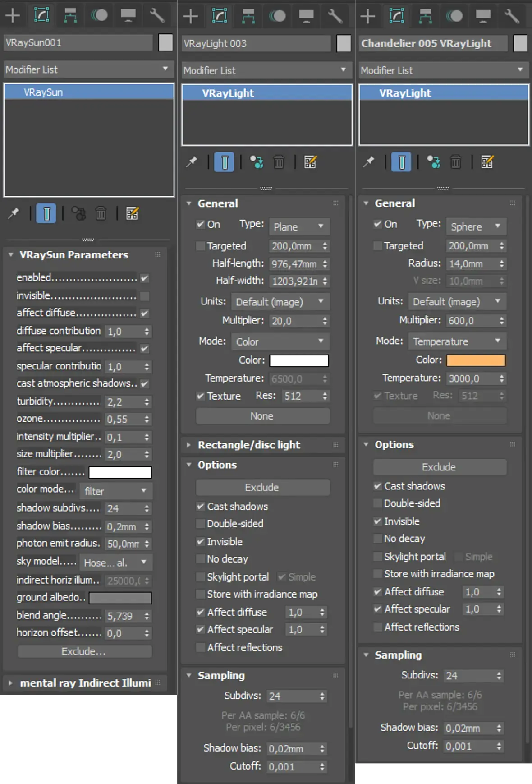
Task: Toggle Targeted checkbox in VRayLight 003 General
Action: click(200, 246)
